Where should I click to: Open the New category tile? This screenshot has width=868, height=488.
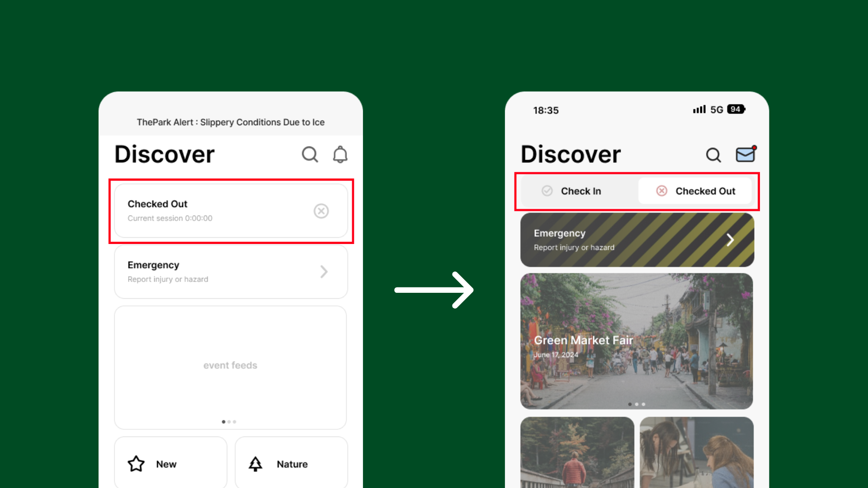170,462
